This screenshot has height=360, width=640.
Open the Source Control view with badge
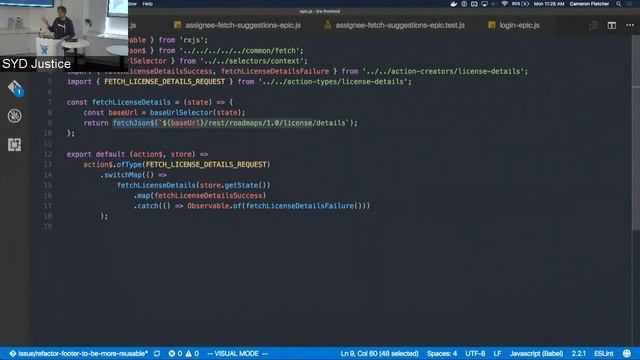[x=16, y=88]
